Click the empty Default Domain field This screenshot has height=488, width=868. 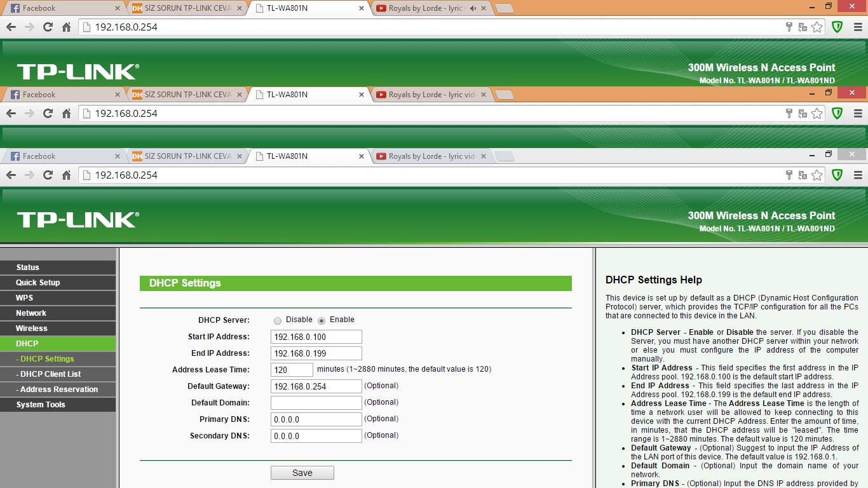[316, 403]
